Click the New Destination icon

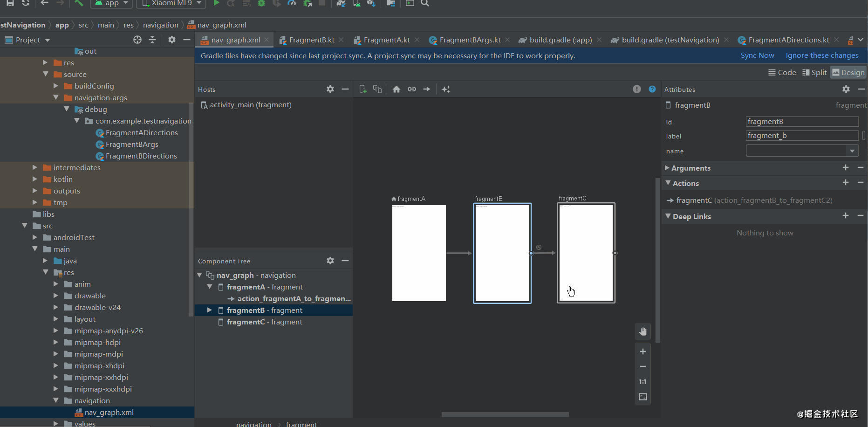363,89
